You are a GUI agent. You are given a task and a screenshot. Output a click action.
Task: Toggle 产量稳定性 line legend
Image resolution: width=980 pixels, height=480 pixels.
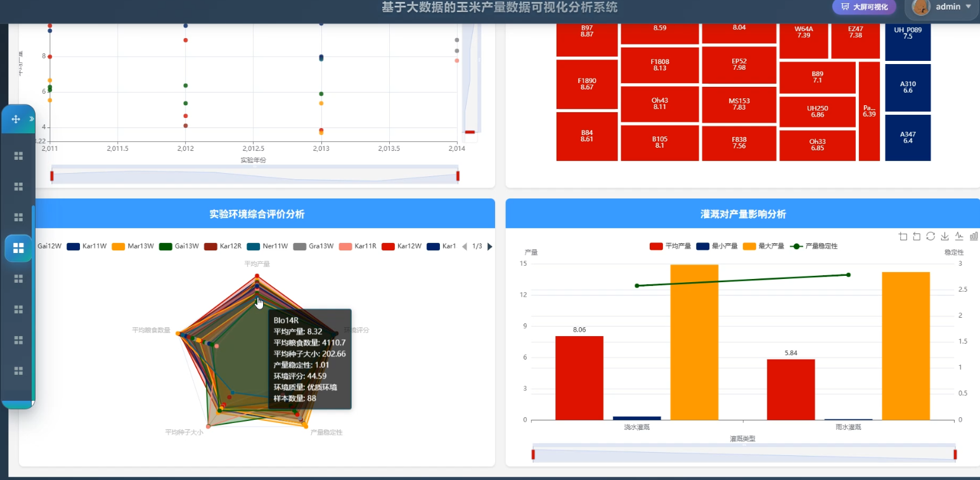(x=813, y=246)
